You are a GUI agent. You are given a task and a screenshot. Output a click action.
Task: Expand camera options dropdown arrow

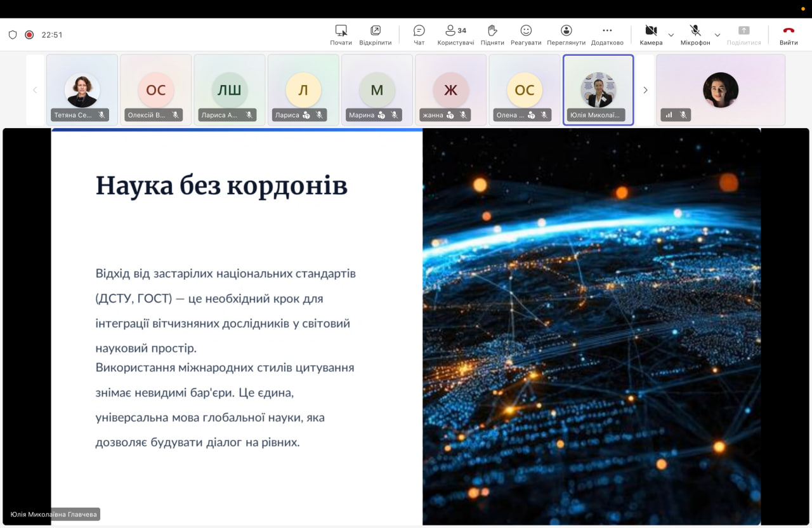671,35
